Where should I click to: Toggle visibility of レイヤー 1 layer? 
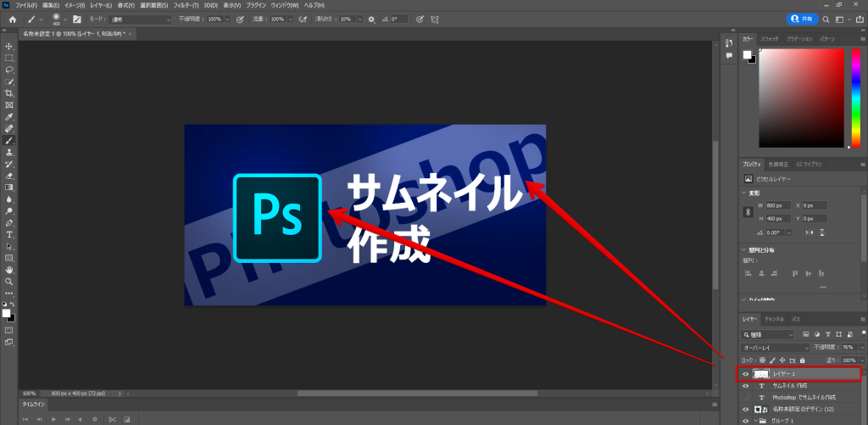(746, 374)
